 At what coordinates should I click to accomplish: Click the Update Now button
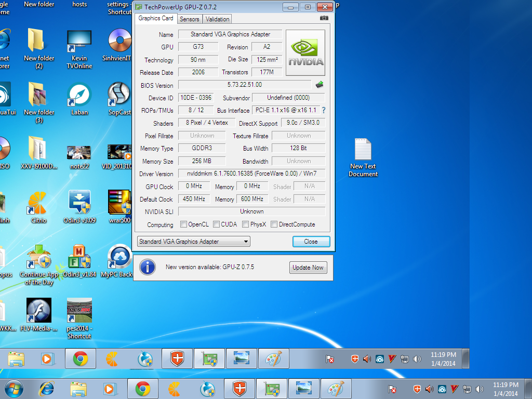click(308, 268)
